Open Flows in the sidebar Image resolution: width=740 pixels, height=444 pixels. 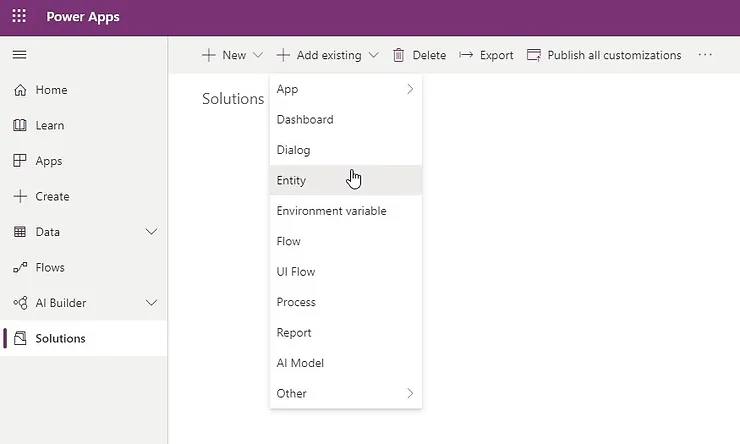tap(84, 268)
